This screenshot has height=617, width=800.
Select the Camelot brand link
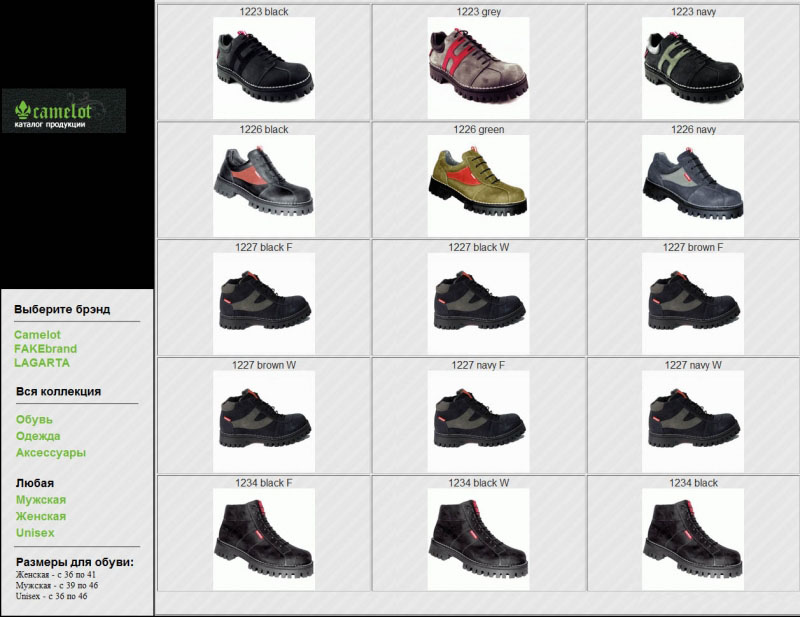point(37,335)
